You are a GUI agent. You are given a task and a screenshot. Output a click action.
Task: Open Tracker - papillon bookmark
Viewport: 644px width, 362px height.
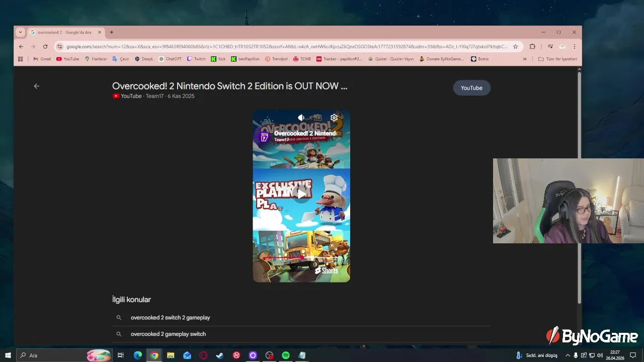point(340,59)
